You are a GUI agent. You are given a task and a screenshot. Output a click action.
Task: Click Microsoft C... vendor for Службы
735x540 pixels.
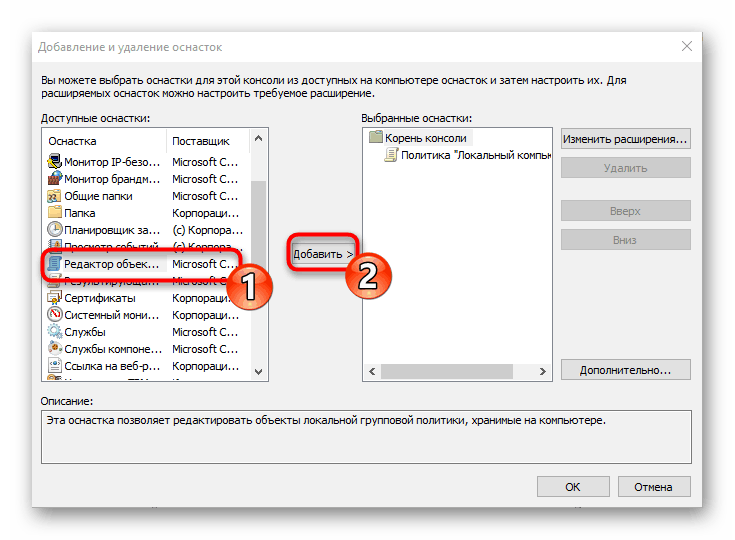[205, 332]
